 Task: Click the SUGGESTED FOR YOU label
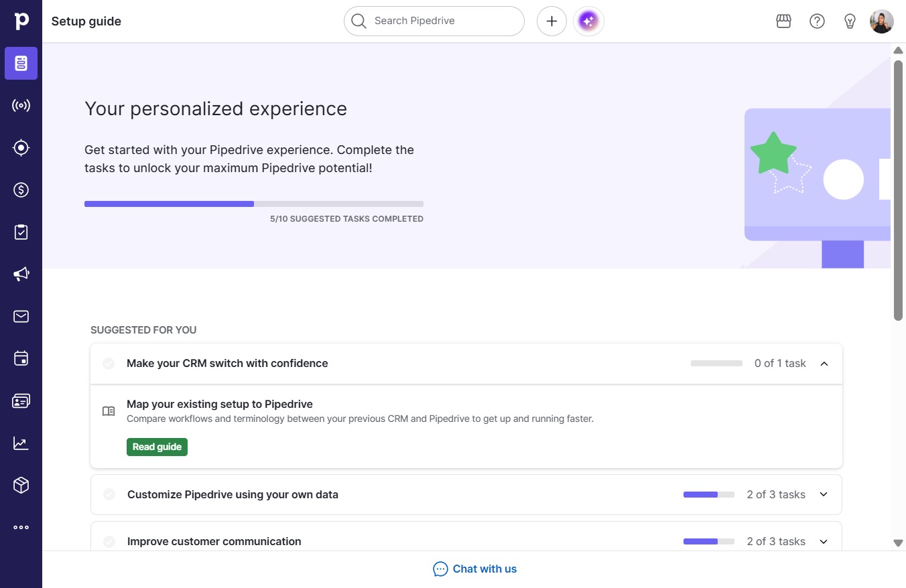click(x=143, y=330)
